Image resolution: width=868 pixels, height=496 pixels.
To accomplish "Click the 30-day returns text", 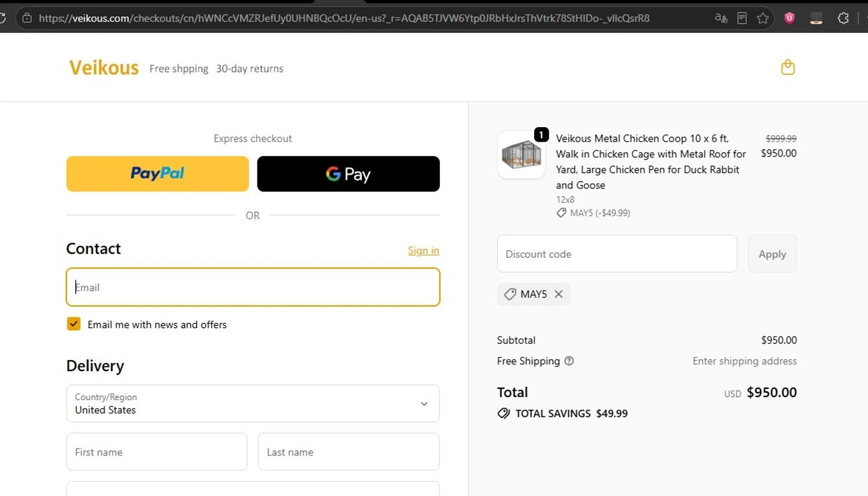I will tap(250, 69).
